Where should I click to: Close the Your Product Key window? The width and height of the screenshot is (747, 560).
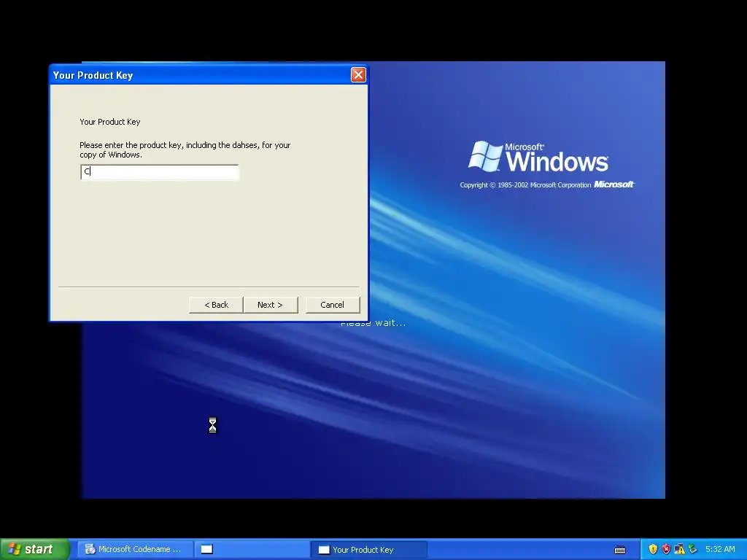[358, 75]
